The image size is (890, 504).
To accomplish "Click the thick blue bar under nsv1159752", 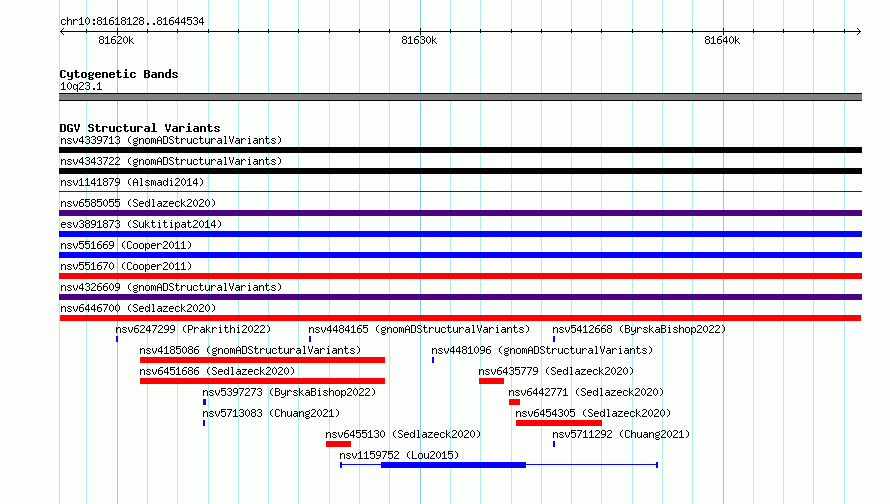I will tap(454, 465).
